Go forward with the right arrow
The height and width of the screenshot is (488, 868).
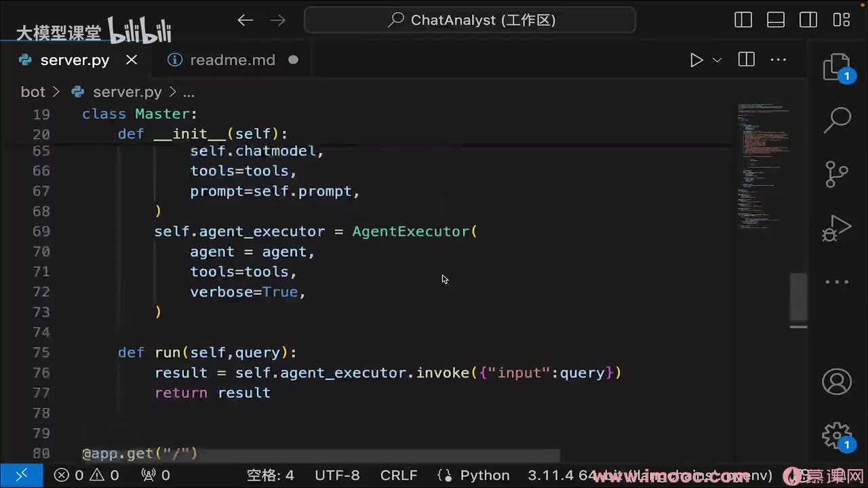click(278, 20)
